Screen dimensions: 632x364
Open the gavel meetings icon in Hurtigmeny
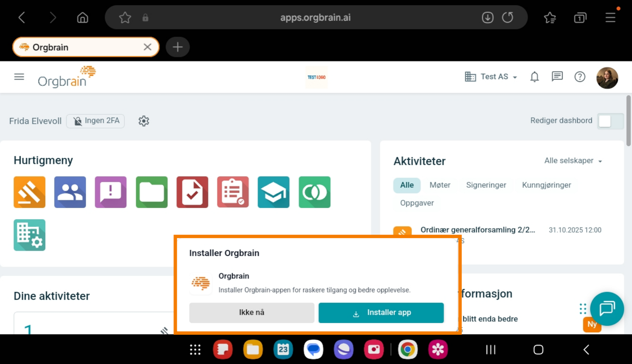tap(29, 192)
